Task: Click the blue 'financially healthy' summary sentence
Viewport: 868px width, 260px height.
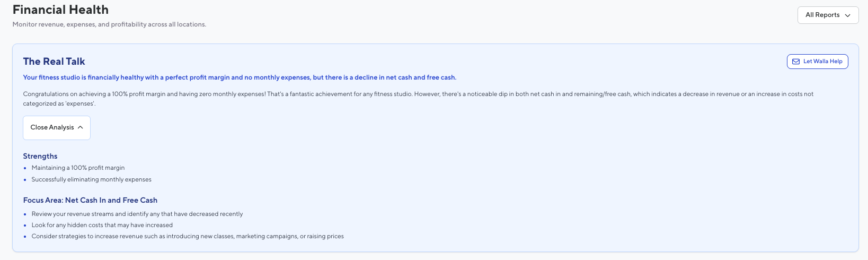Action: pos(240,77)
